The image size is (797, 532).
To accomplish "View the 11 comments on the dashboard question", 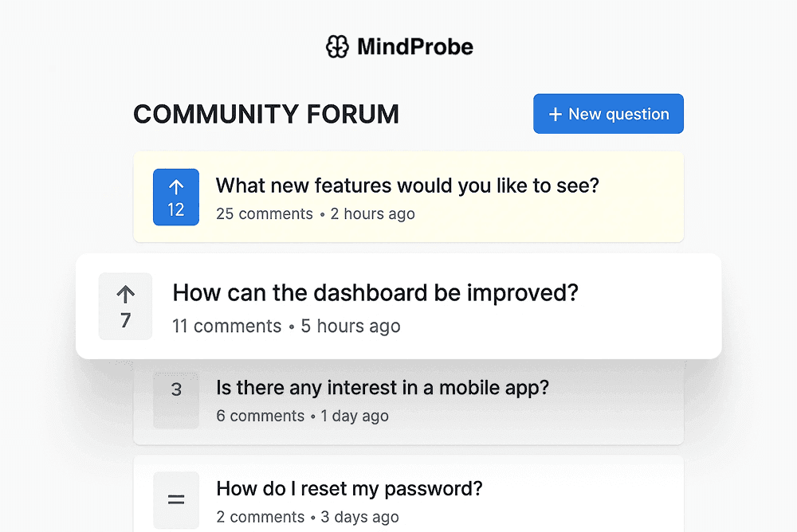I will pyautogui.click(x=227, y=326).
